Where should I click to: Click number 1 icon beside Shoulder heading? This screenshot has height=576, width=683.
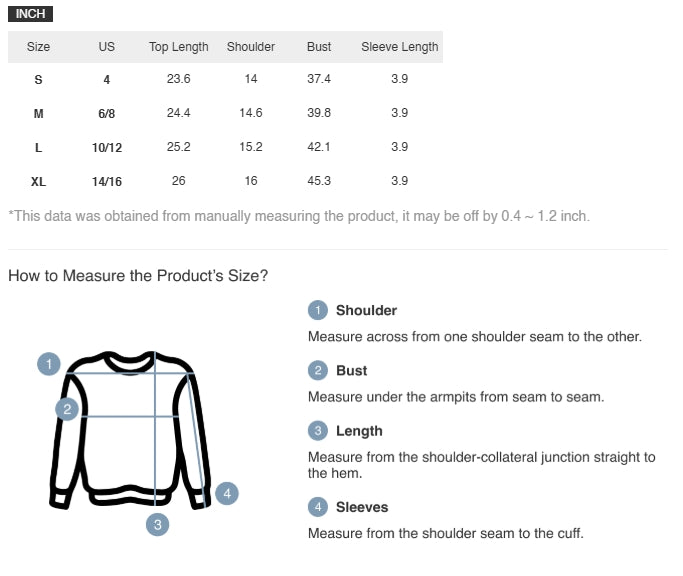pos(318,310)
